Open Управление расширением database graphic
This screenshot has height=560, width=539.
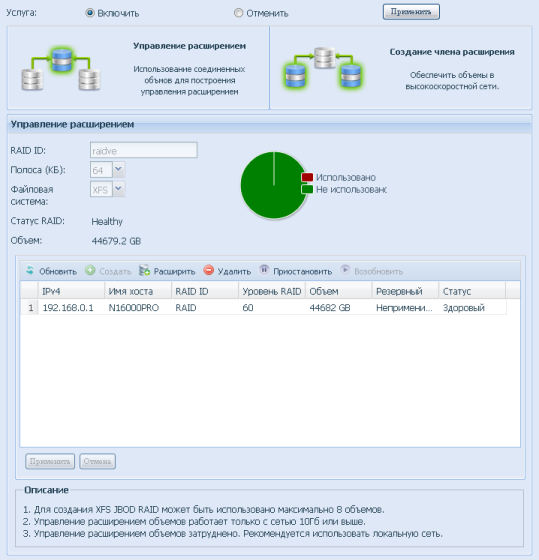coord(61,69)
